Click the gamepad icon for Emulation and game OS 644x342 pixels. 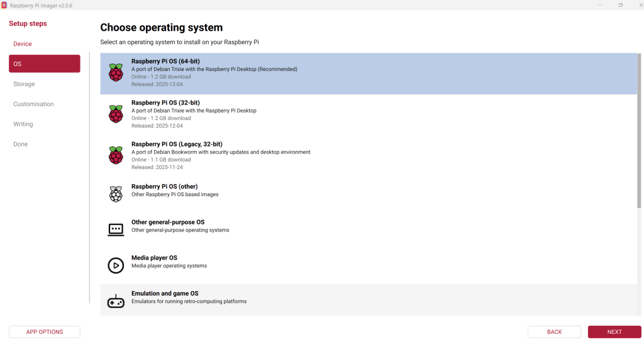pos(116,301)
